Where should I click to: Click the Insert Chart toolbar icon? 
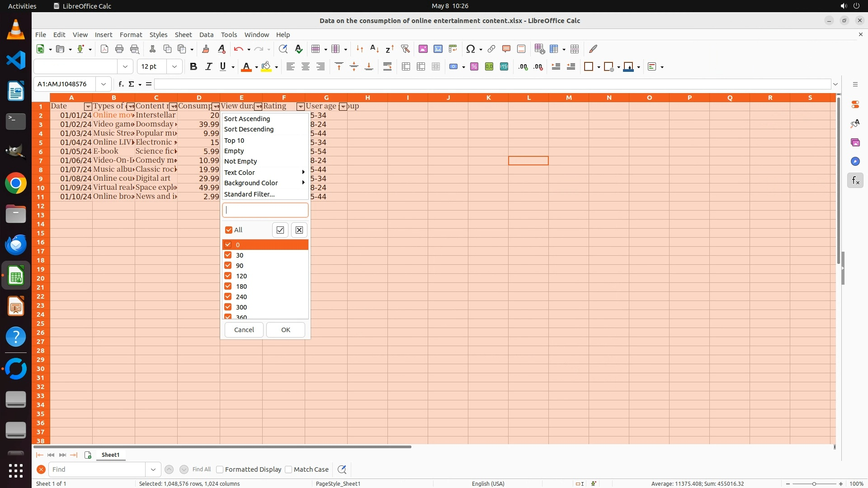point(438,49)
